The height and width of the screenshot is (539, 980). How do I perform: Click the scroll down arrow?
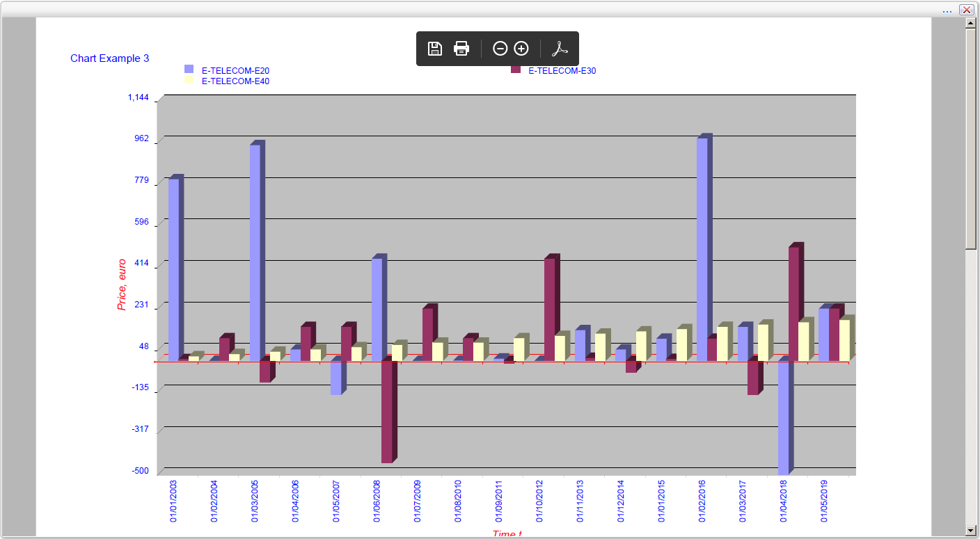point(971,531)
